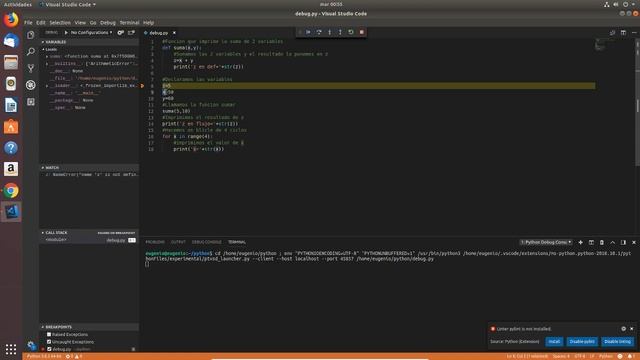Open the Extensions view in activity bar
640x360 pixels.
tap(31, 102)
